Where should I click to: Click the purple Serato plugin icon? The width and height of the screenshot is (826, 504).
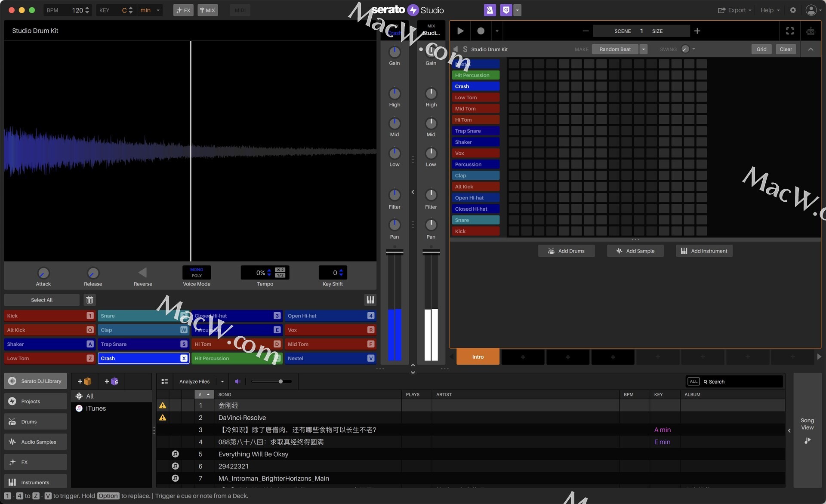point(490,10)
